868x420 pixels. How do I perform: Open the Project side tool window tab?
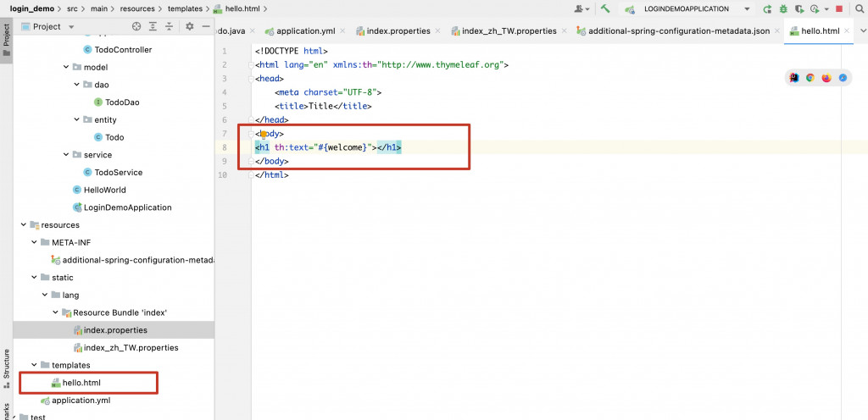coord(6,41)
